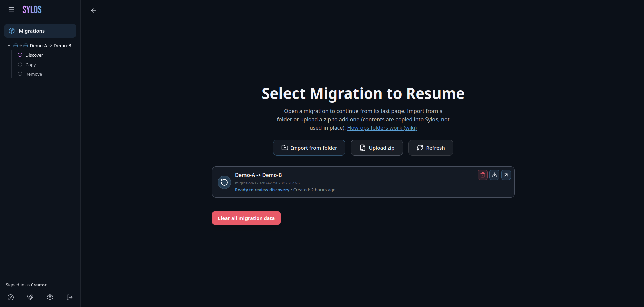Toggle the hamburger sidebar menu
This screenshot has width=644, height=307.
[11, 9]
